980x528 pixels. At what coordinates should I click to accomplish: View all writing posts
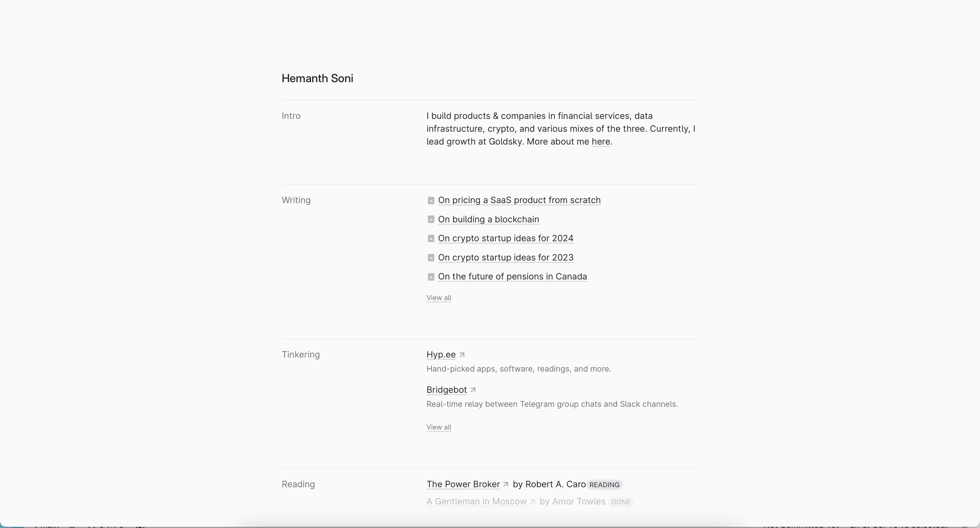pyautogui.click(x=439, y=298)
